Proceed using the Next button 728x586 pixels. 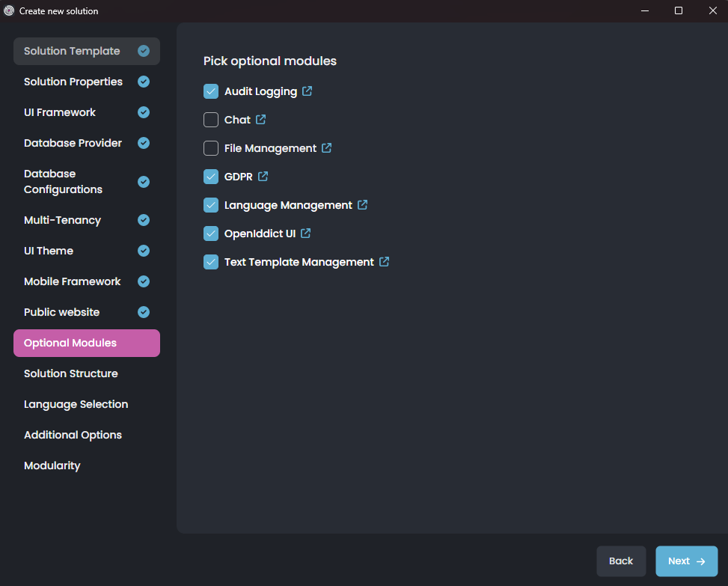[x=686, y=561]
